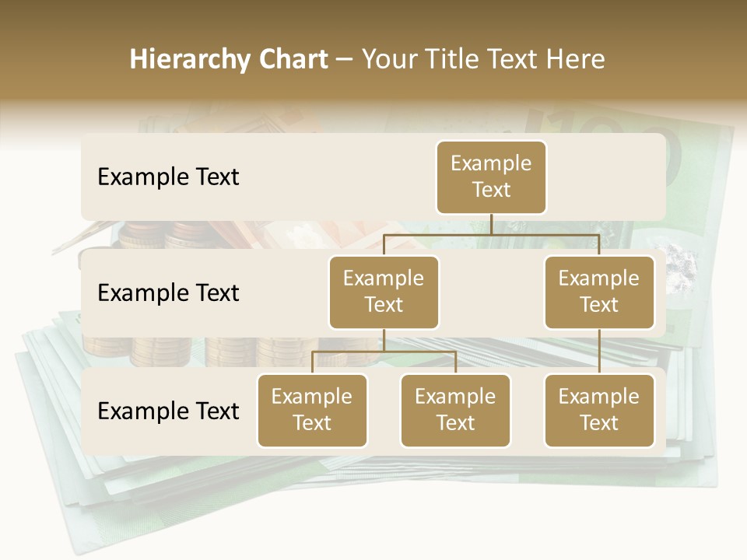Click the top-level gold "Example Text" node
The width and height of the screenshot is (747, 560).
point(490,177)
